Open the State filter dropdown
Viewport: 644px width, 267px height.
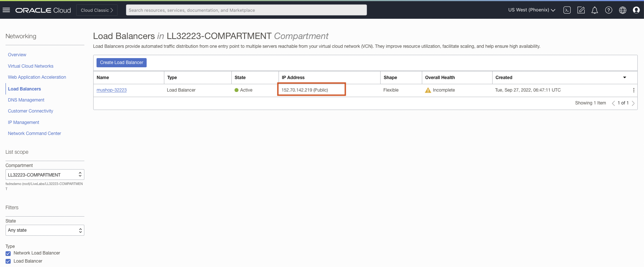click(x=45, y=230)
